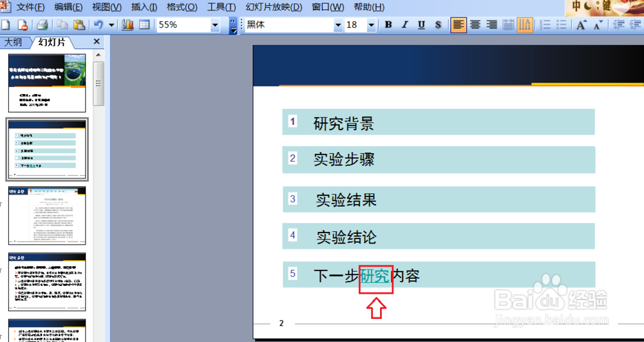Click the permission document icon with red badge
The width and height of the screenshot is (644, 342).
[x=23, y=25]
